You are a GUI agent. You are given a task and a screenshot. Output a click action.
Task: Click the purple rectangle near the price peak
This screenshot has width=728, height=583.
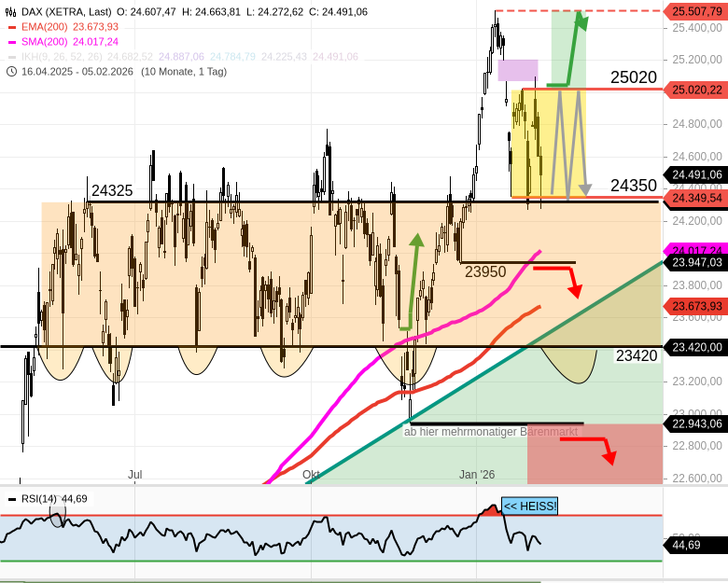tap(517, 70)
